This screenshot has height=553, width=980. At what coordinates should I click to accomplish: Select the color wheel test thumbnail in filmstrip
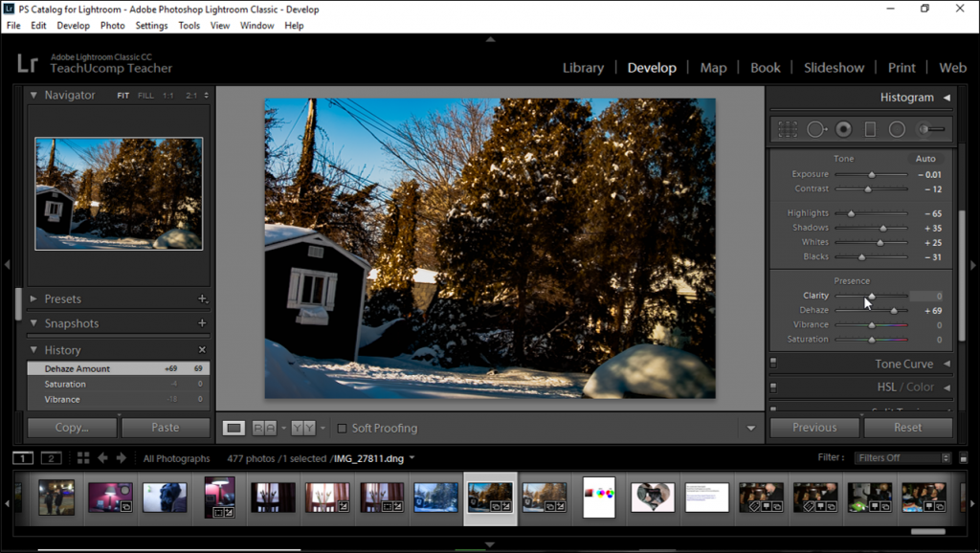[x=598, y=498]
